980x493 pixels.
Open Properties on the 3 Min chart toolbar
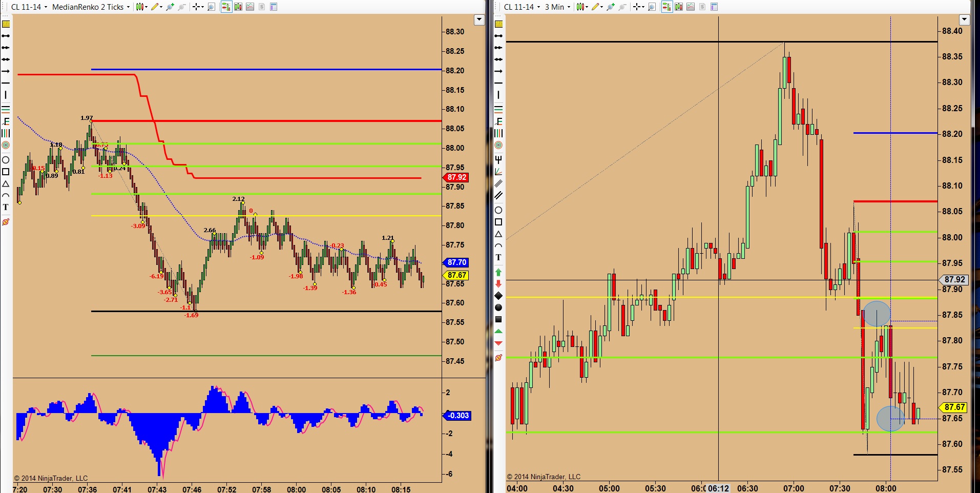click(x=714, y=7)
